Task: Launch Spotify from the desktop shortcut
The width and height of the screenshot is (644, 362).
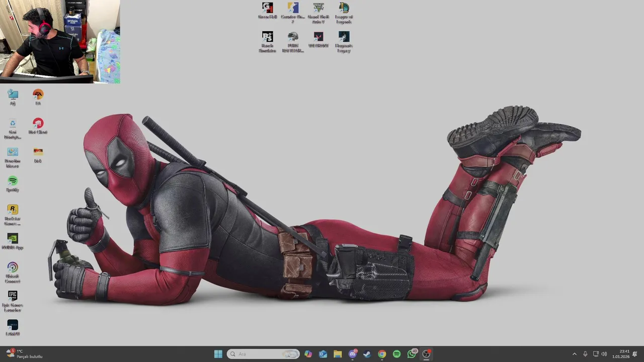Action: click(13, 184)
